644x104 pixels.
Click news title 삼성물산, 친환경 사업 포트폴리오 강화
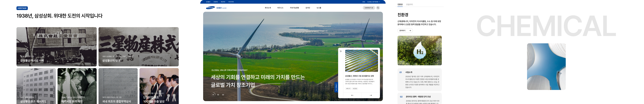[360, 76]
